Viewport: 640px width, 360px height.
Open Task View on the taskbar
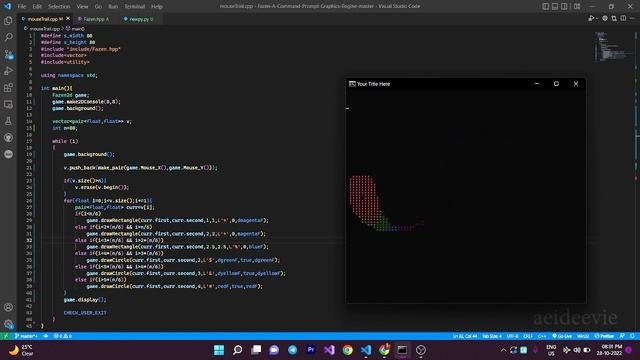(x=256, y=350)
